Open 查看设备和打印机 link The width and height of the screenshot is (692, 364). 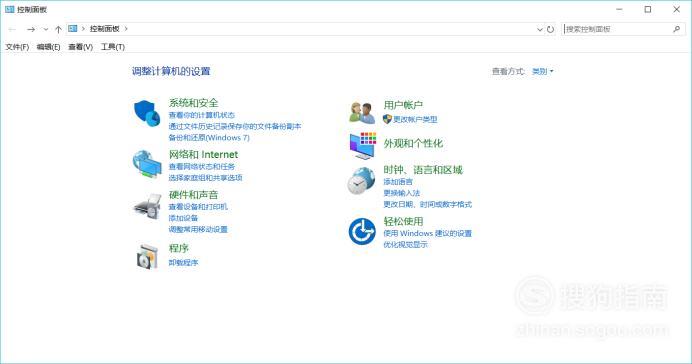point(198,206)
